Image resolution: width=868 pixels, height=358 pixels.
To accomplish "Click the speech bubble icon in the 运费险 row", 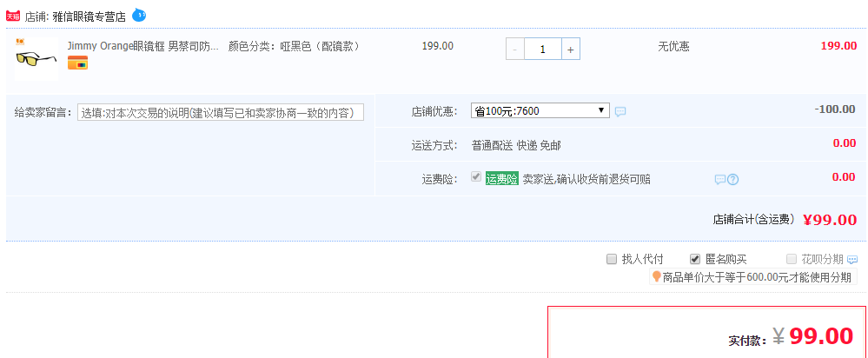I will [x=719, y=179].
